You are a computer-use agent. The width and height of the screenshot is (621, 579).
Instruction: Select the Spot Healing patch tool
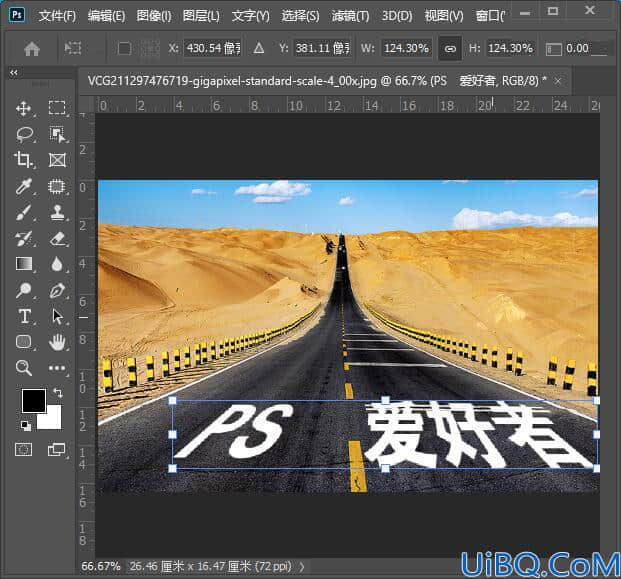pos(57,186)
